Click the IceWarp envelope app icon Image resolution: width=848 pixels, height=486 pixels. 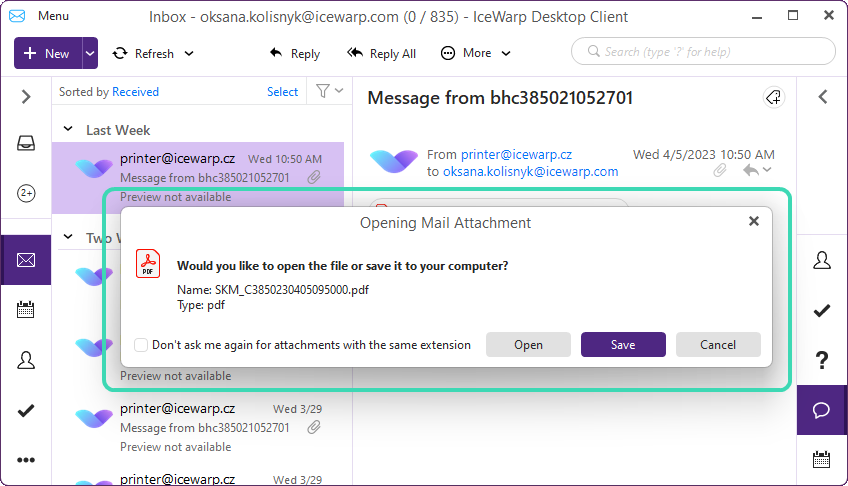click(x=17, y=16)
